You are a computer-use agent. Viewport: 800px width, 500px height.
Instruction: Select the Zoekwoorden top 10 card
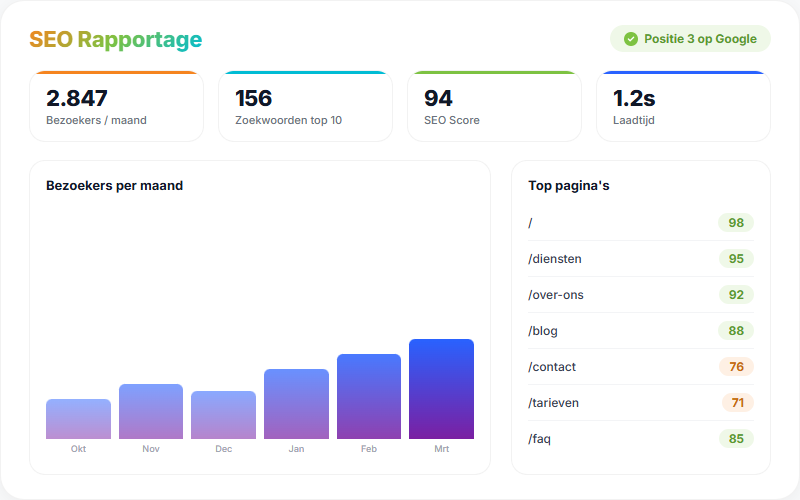point(305,107)
